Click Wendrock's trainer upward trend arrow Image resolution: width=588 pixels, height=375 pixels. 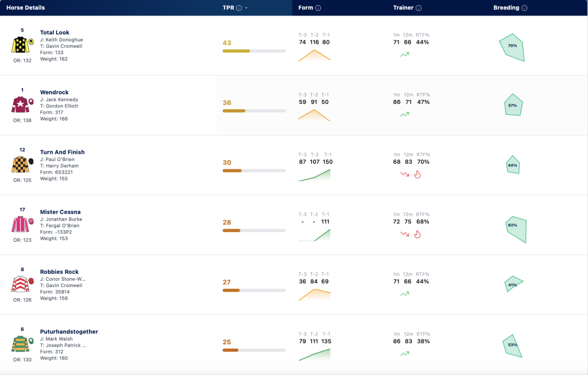[x=405, y=114]
